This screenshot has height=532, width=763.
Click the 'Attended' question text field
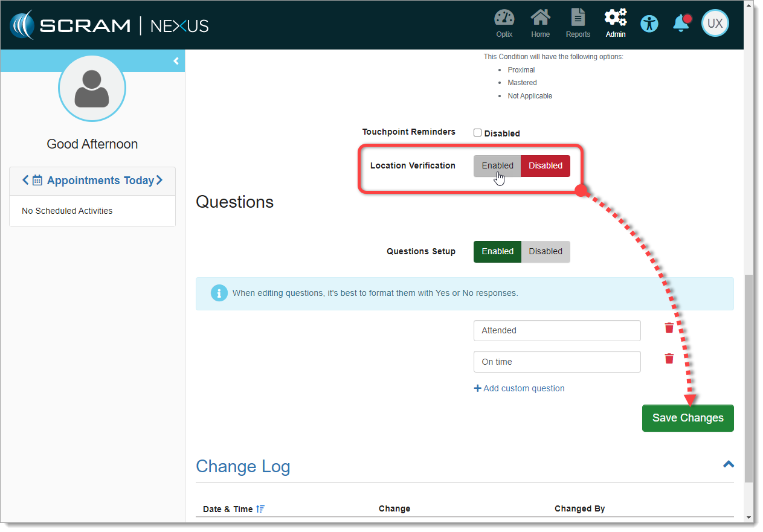tap(556, 330)
